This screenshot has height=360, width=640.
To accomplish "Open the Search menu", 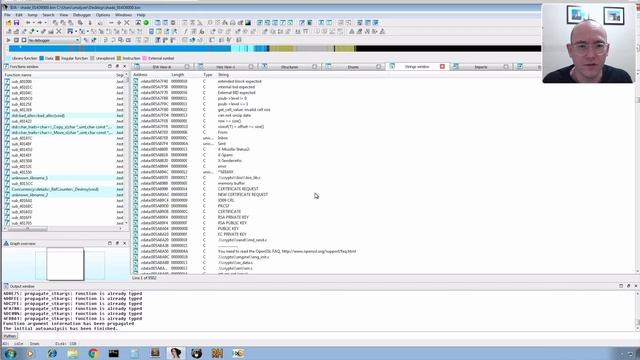I will [x=48, y=15].
